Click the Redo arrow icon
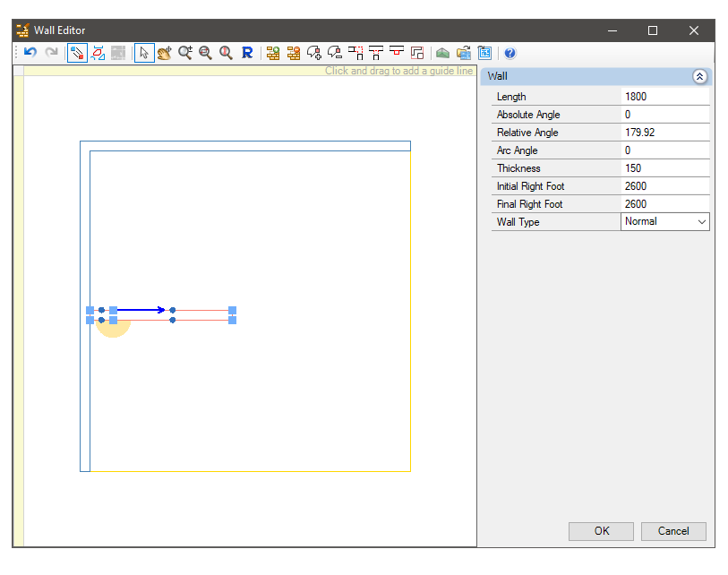 52,53
